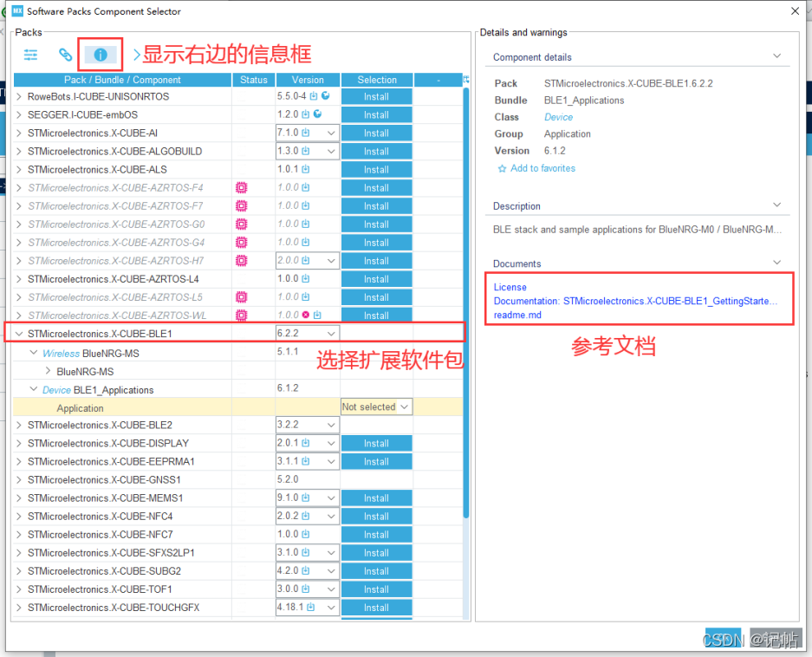Open version dropdown for X-CUBE-ALGOBUILD 1.3.0
The width and height of the screenshot is (812, 657).
331,152
